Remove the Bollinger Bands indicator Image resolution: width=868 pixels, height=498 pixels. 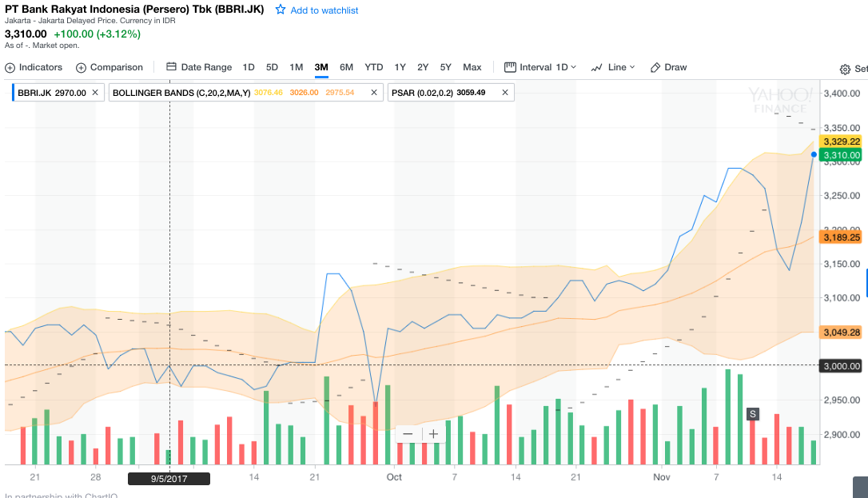(374, 93)
